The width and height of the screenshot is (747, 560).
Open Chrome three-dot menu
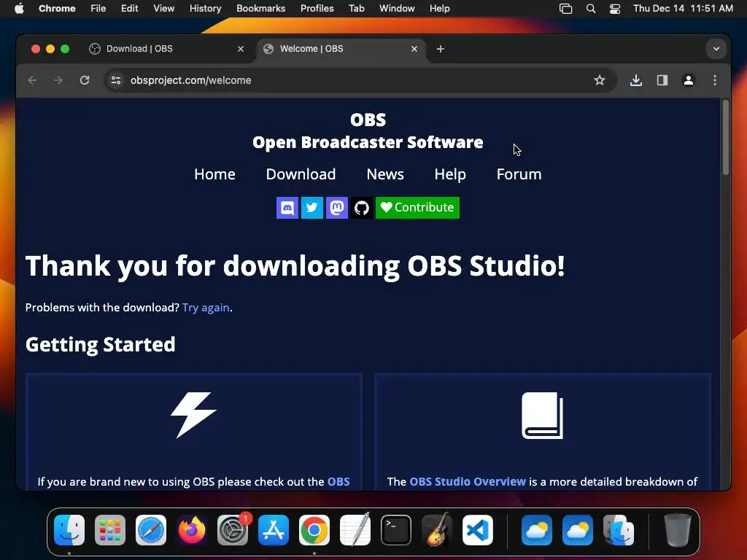pyautogui.click(x=715, y=80)
